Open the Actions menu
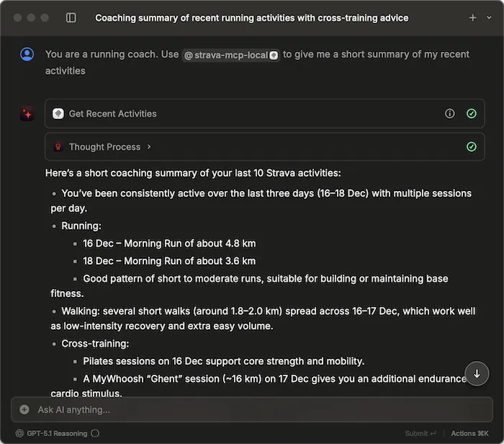The image size is (504, 444). click(473, 433)
